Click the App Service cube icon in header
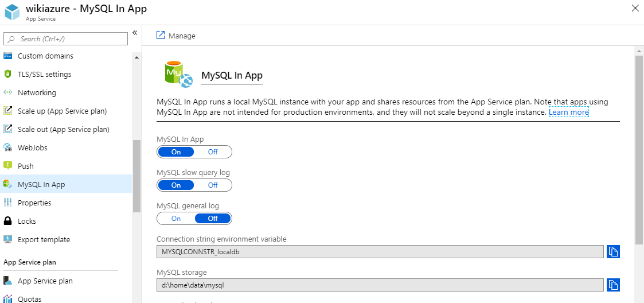This screenshot has height=303, width=644. click(12, 12)
